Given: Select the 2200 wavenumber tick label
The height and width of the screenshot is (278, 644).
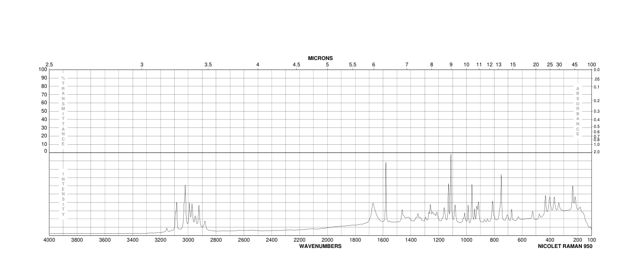Looking at the screenshot, I should click(x=299, y=240).
